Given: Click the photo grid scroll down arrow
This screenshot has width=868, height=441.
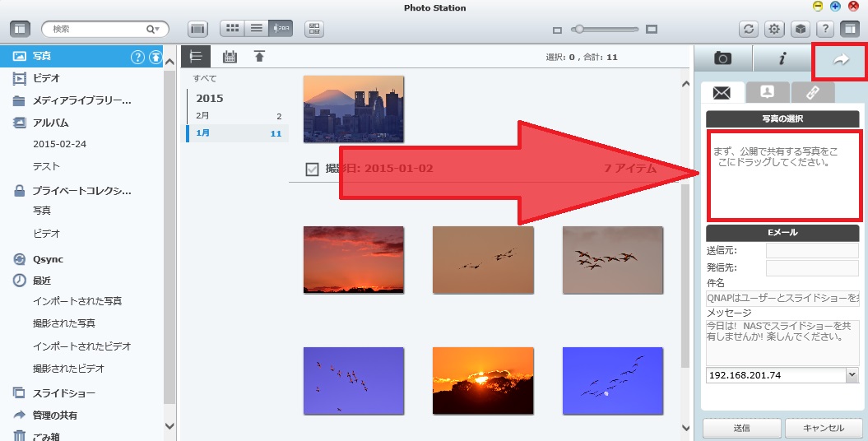Looking at the screenshot, I should pyautogui.click(x=686, y=428).
